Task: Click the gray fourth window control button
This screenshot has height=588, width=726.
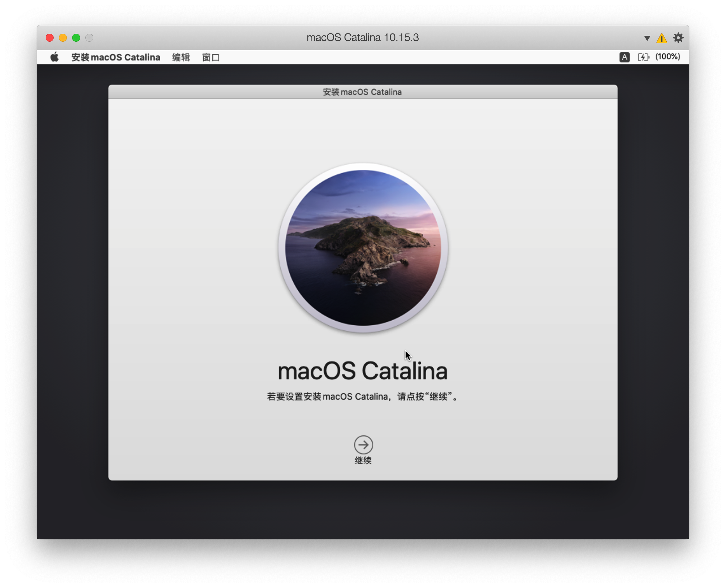Action: click(x=89, y=38)
